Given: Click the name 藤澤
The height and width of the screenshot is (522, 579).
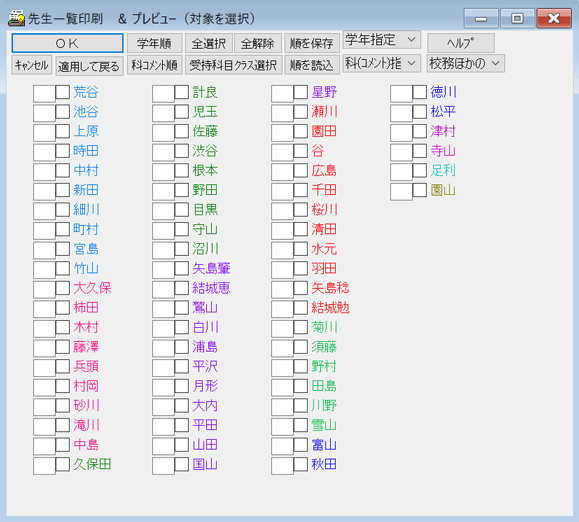Looking at the screenshot, I should 86,347.
